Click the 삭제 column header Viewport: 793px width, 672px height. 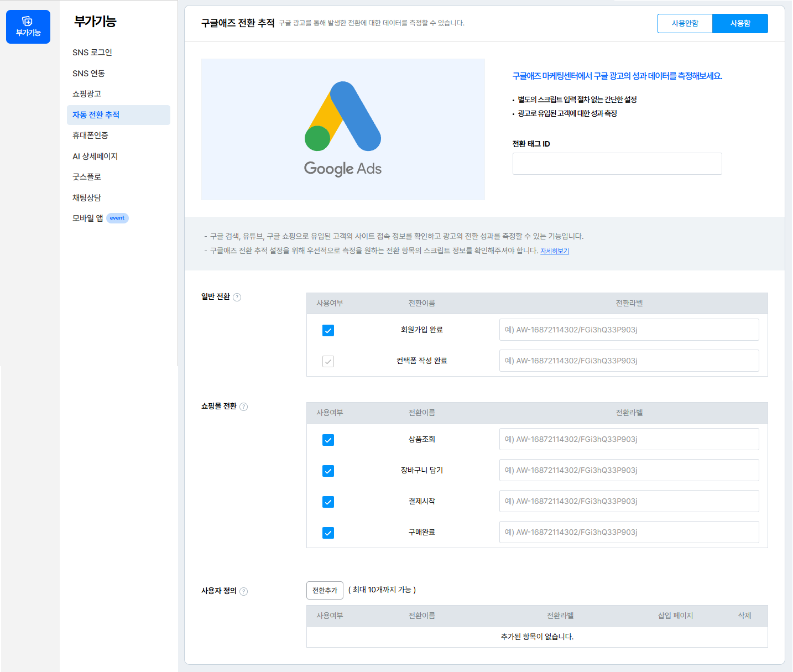coord(744,616)
